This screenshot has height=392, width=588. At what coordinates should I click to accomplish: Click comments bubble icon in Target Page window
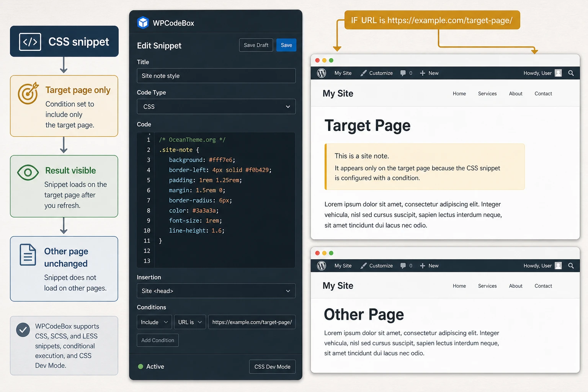coord(403,73)
